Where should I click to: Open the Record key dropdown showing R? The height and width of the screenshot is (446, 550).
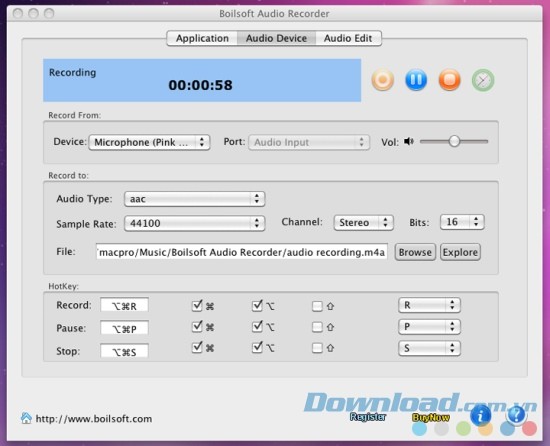[429, 305]
